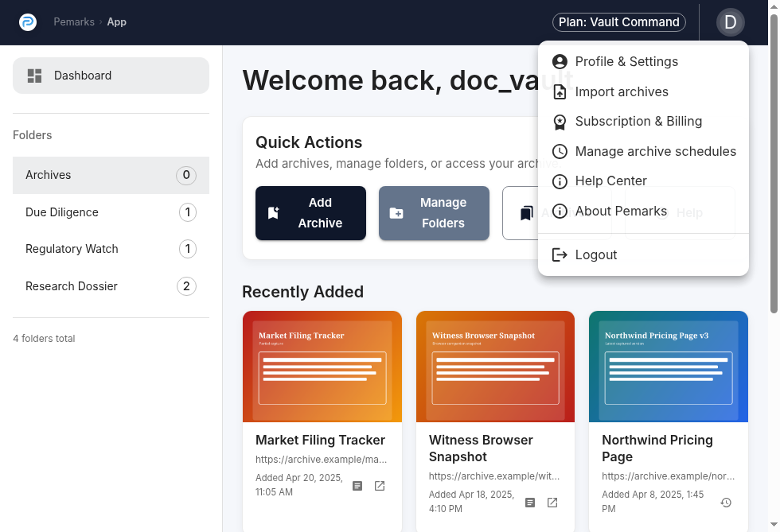Viewport: 780px width, 532px height.
Task: Click the Northwind Pricing Page title
Action: coord(657,449)
